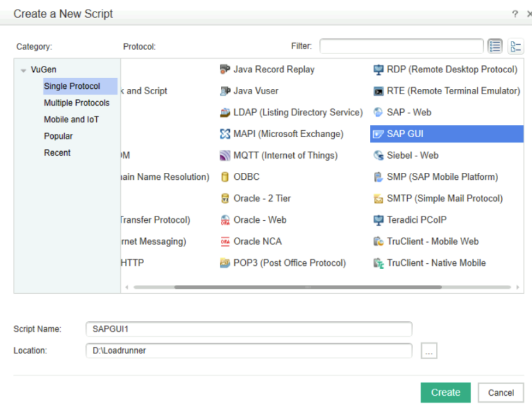Image resolution: width=532 pixels, height=406 pixels.
Task: Select the MQTT (Internet of Things) text
Action: 286,156
